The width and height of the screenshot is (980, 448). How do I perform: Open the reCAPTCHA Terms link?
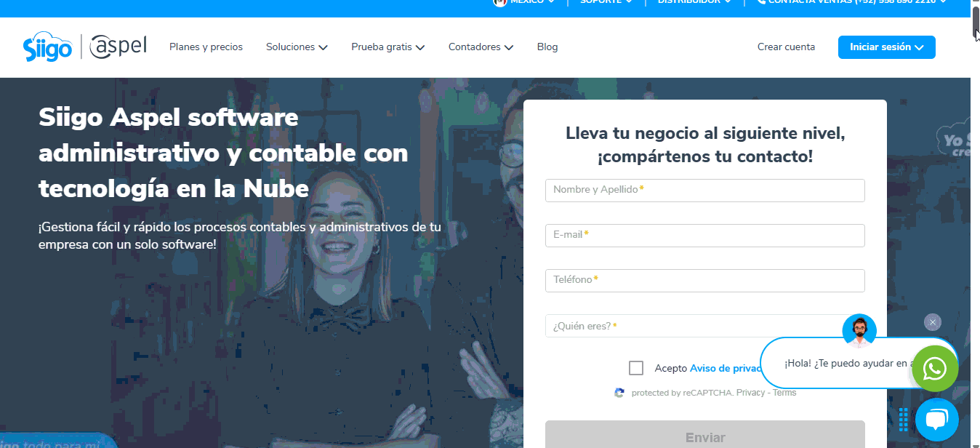[784, 393]
